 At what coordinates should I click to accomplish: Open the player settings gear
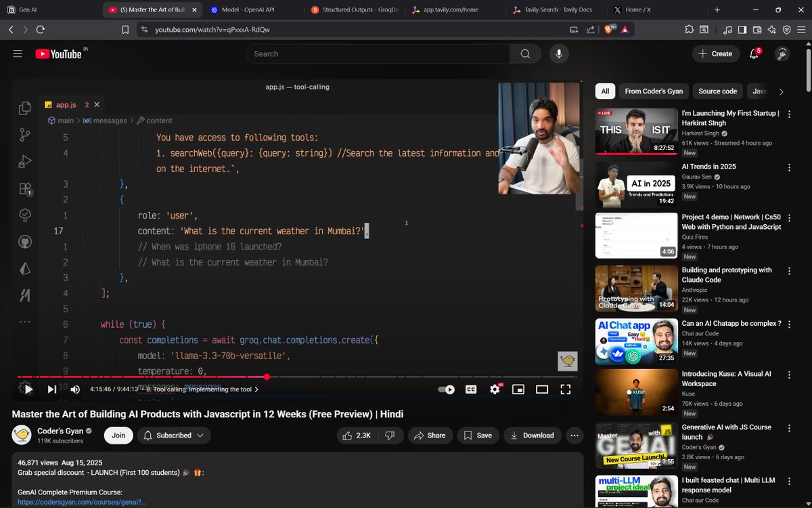(495, 389)
